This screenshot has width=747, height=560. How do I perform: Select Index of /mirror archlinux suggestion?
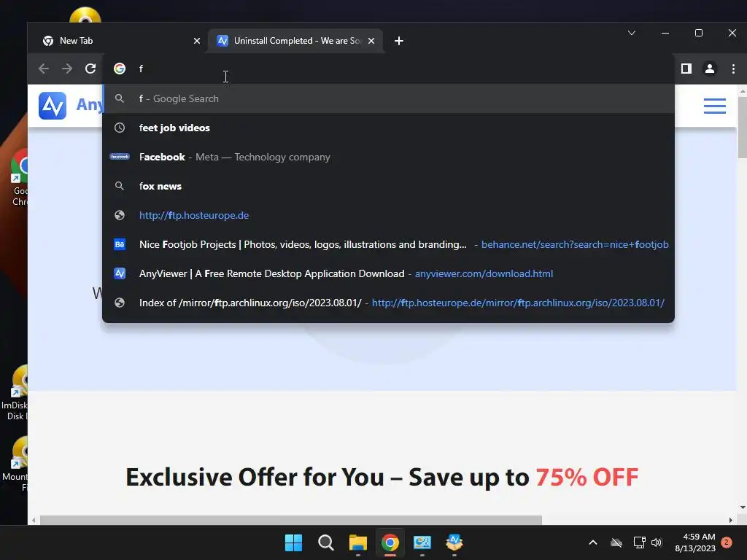388,303
